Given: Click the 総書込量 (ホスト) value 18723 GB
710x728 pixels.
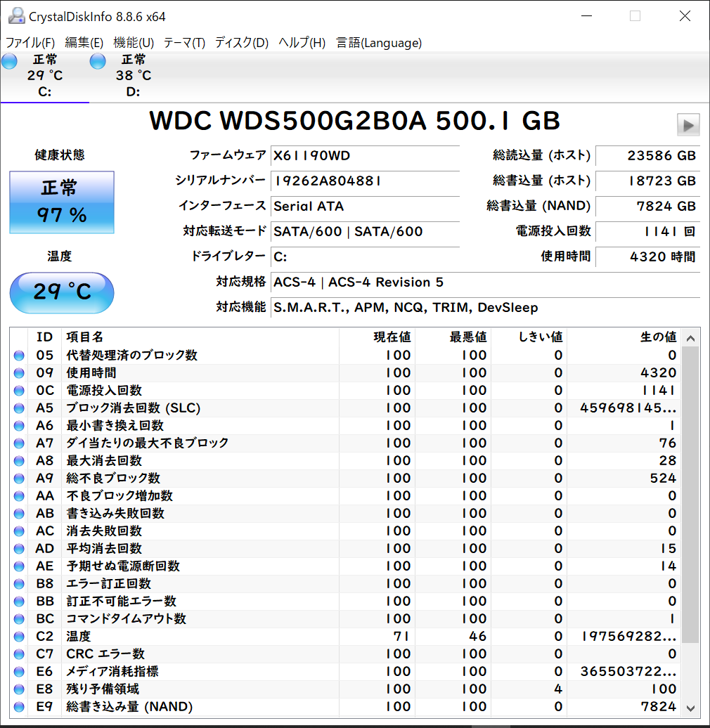Looking at the screenshot, I should click(x=647, y=181).
